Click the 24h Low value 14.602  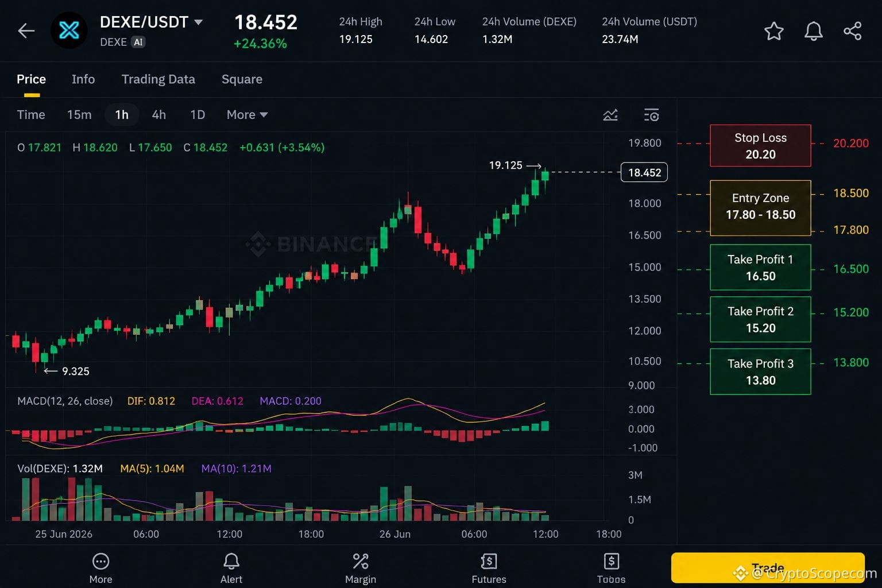pyautogui.click(x=431, y=39)
